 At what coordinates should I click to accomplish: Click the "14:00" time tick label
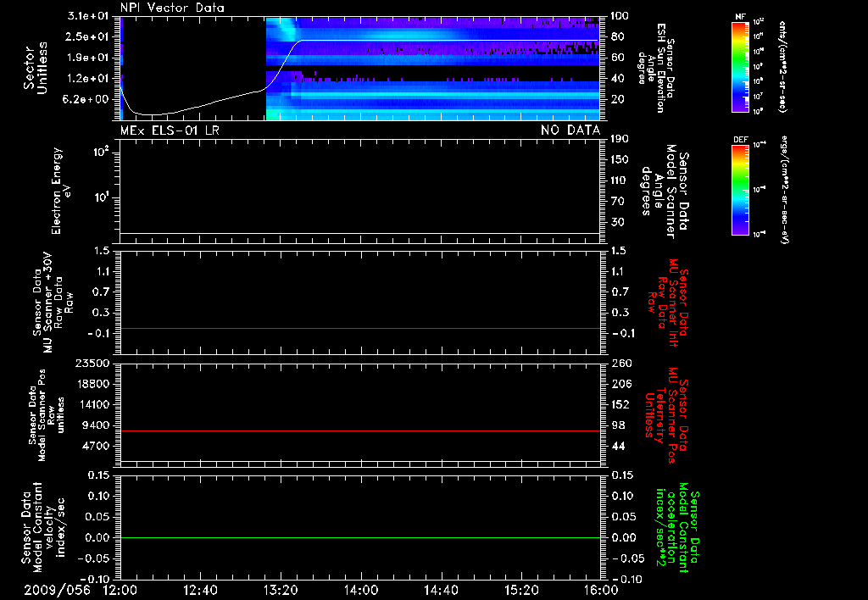click(x=361, y=590)
